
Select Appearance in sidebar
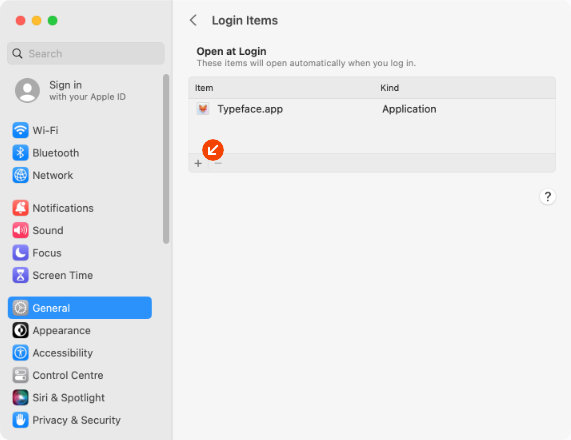62,330
